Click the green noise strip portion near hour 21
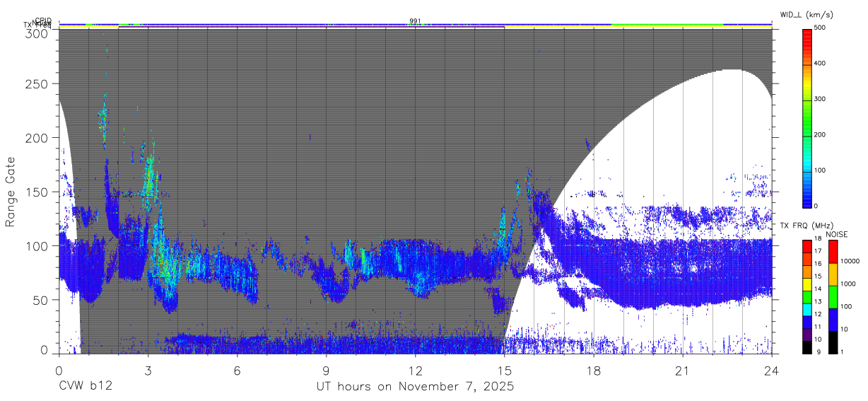Image resolution: width=868 pixels, height=401 pixels. pos(667,23)
